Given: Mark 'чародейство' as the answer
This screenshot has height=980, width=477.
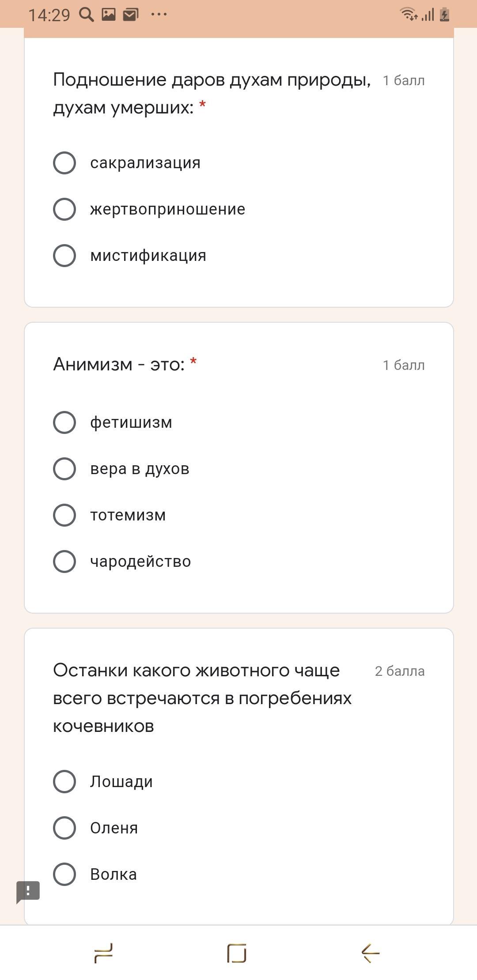Looking at the screenshot, I should click(64, 562).
